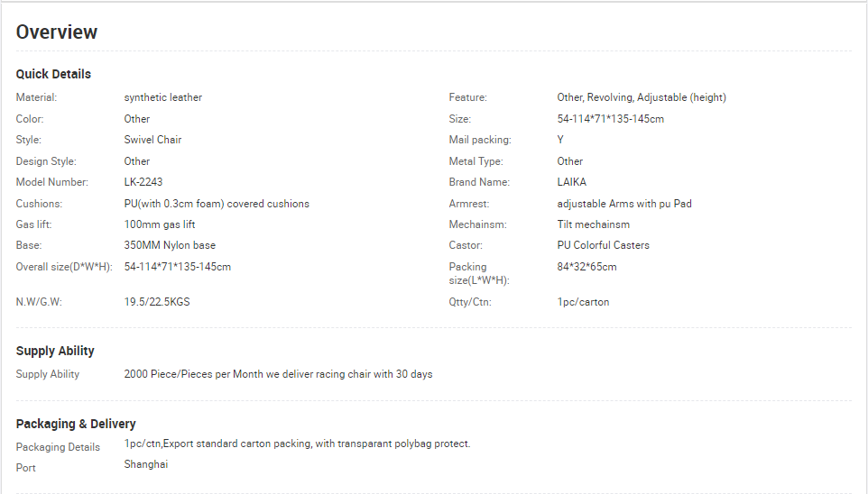Select the Swivel Chair style value
Screen dimensions: 868x494
[152, 140]
